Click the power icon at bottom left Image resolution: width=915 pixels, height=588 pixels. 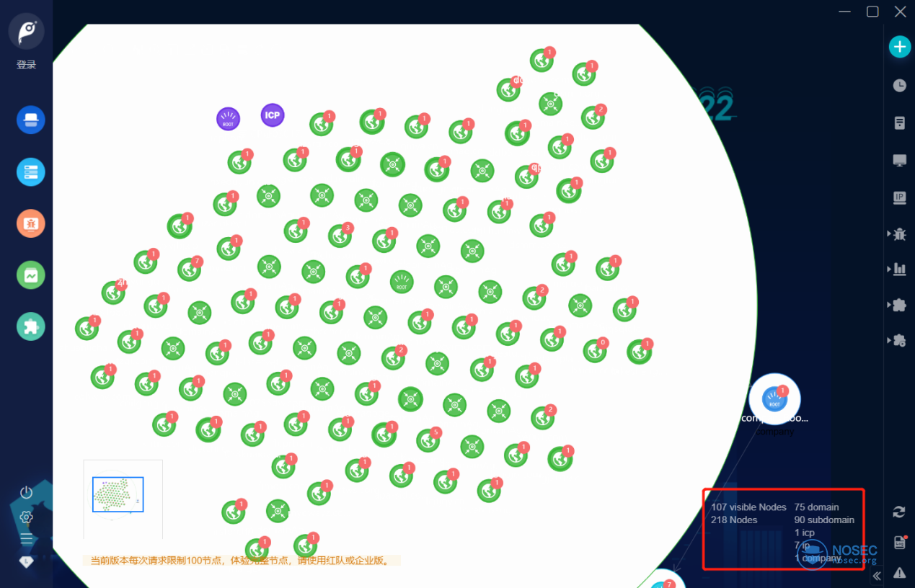pyautogui.click(x=27, y=493)
